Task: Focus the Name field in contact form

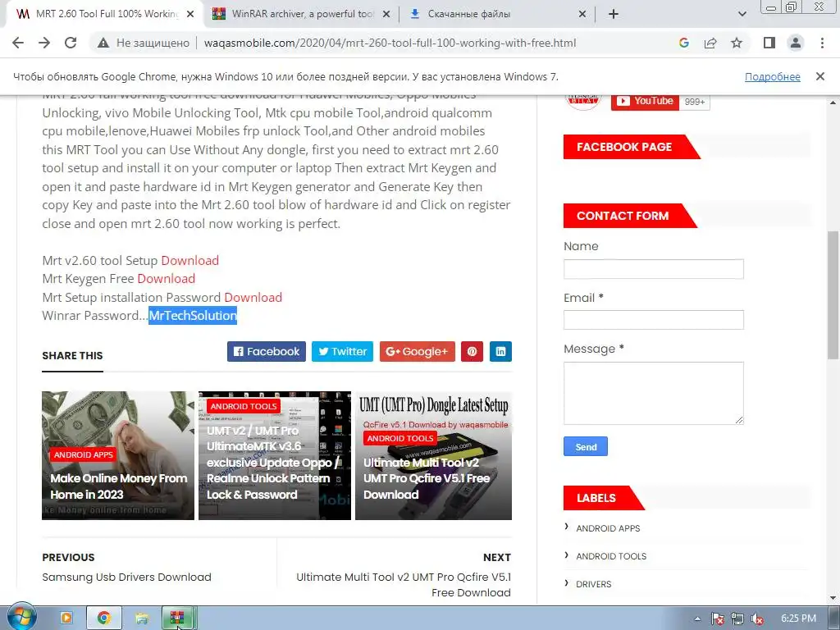Action: [x=654, y=269]
